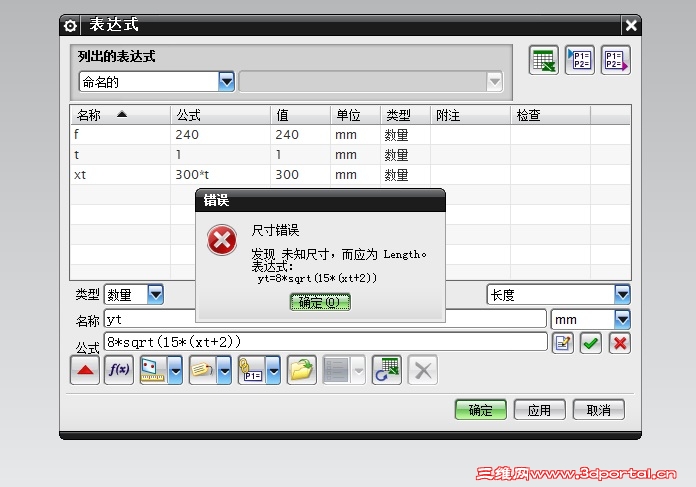This screenshot has height=487, width=696.
Task: Expand the tag icon dropdown arrow
Action: [x=225, y=370]
